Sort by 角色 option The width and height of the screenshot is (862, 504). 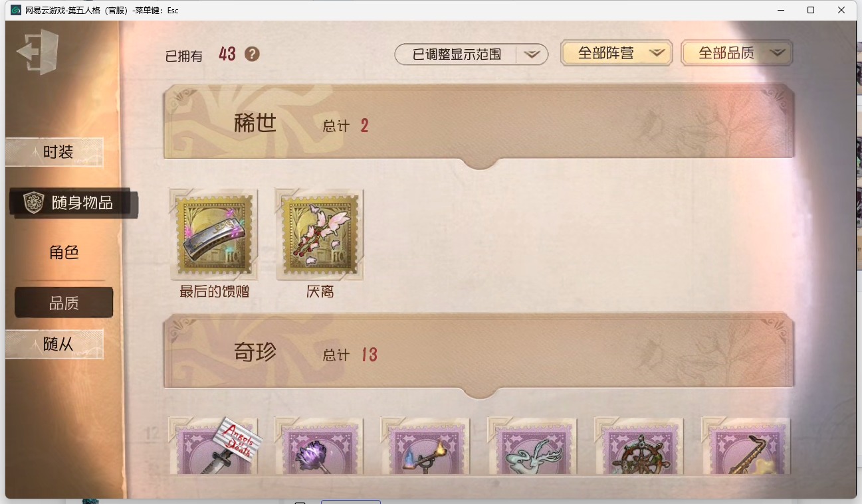pos(64,252)
